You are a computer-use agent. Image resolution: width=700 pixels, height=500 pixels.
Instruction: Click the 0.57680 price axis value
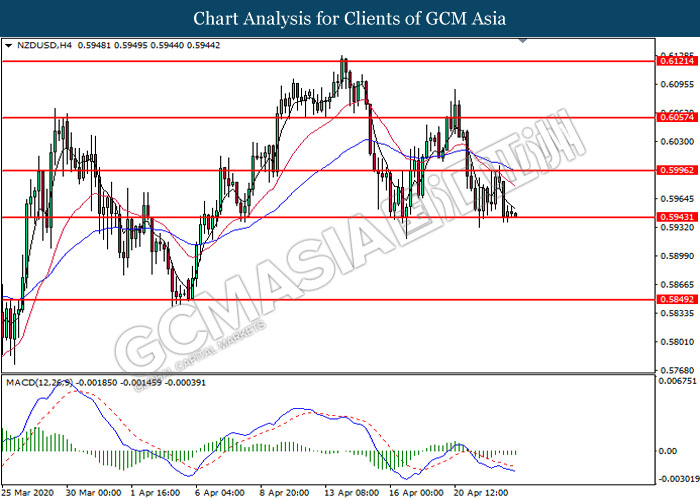coord(675,368)
